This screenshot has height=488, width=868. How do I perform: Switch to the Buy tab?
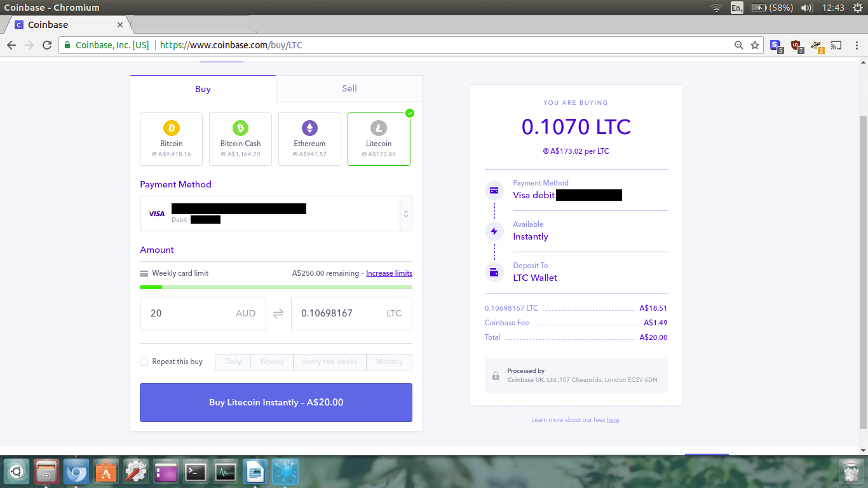(203, 89)
